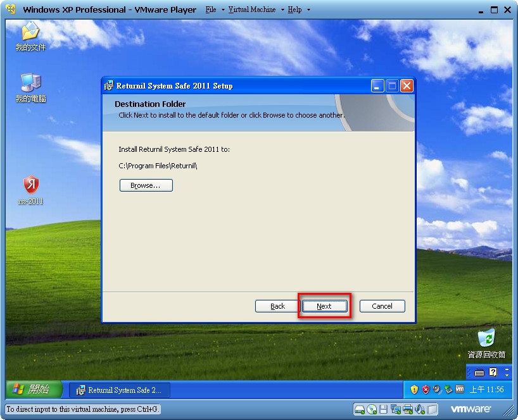Click VMware hard disk device icon
518x420 pixels.
pyautogui.click(x=360, y=409)
